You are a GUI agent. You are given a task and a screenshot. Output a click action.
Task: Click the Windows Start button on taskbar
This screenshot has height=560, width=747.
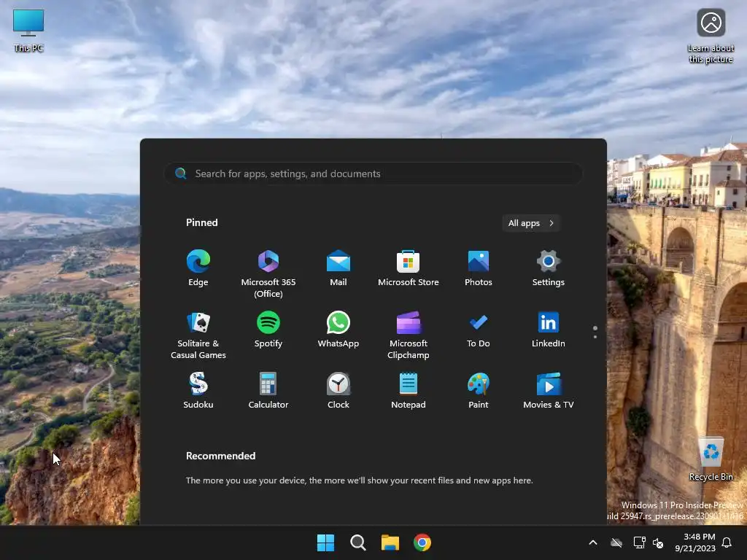click(x=326, y=542)
